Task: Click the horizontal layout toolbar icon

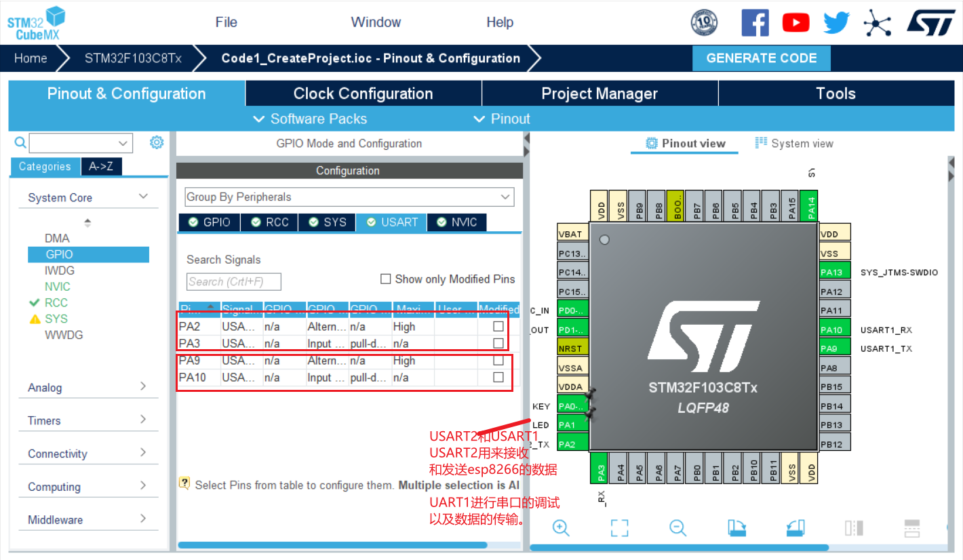Action: (912, 527)
